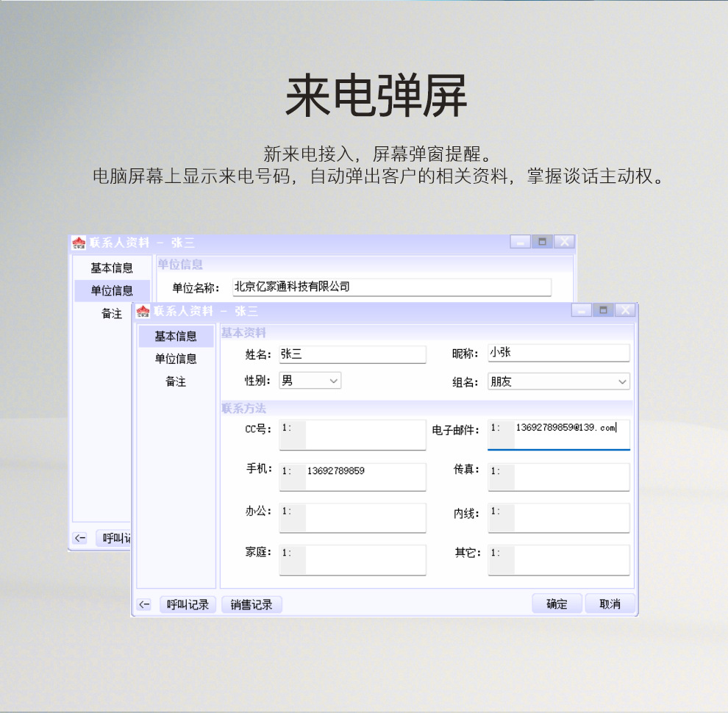Click the 单位信息 section header in back window
Image resolution: width=728 pixels, height=713 pixels.
(180, 264)
